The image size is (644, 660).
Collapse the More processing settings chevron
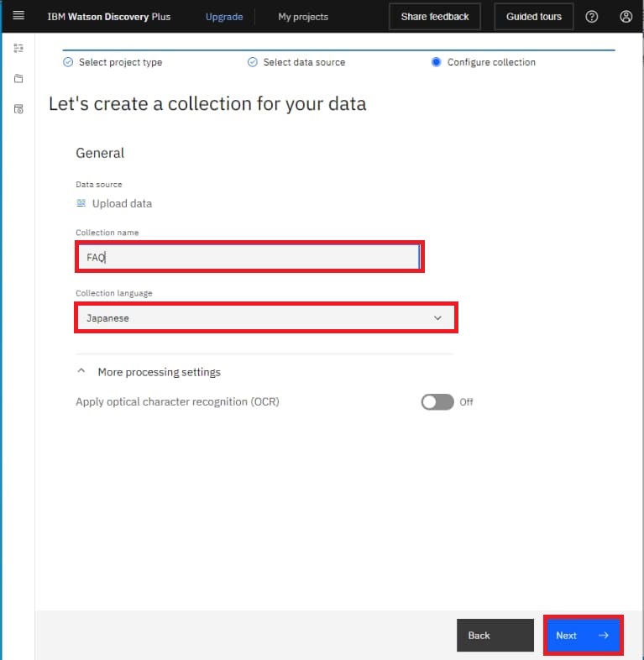click(x=81, y=371)
